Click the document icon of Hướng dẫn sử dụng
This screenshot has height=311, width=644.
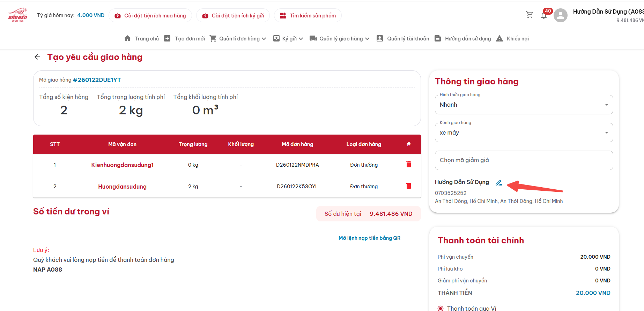pos(438,38)
